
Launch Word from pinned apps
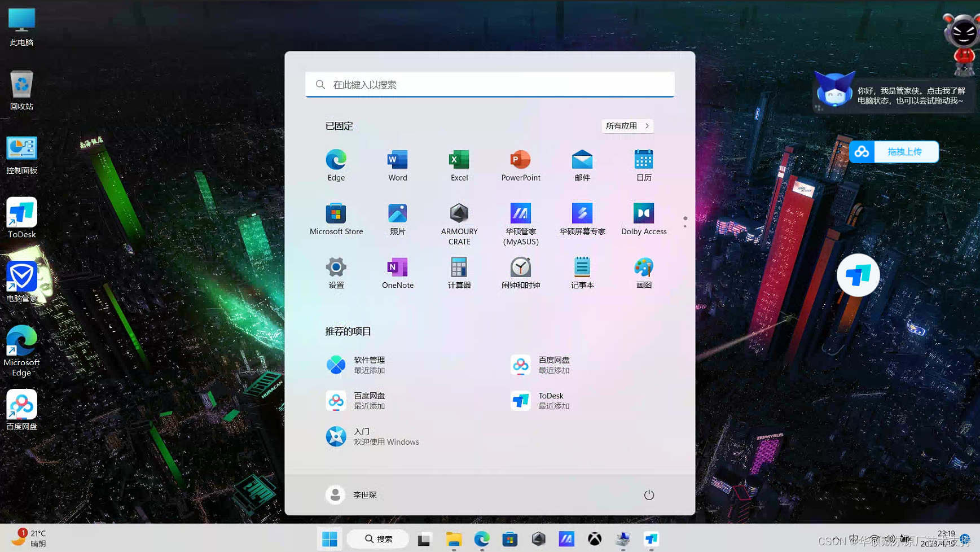397,165
